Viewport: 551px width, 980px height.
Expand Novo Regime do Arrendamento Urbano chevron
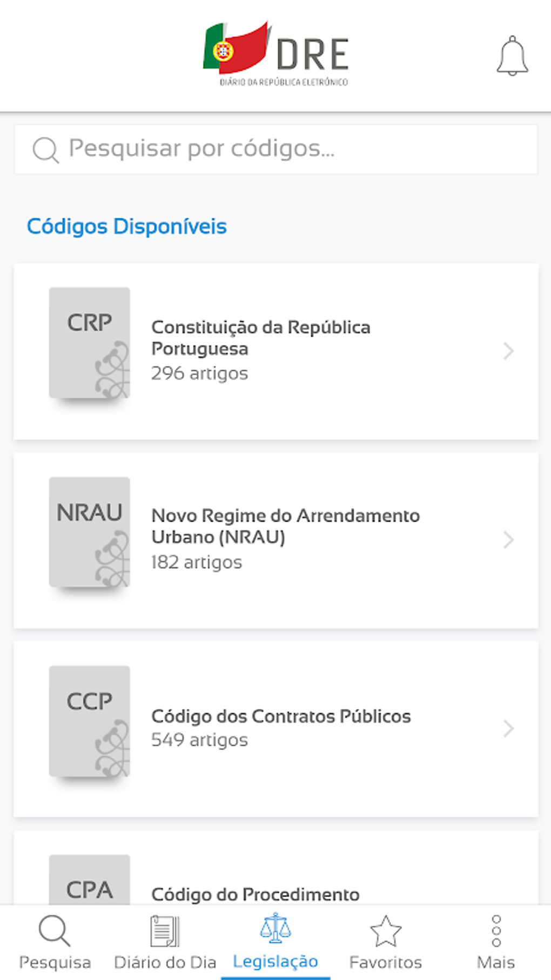pyautogui.click(x=508, y=539)
